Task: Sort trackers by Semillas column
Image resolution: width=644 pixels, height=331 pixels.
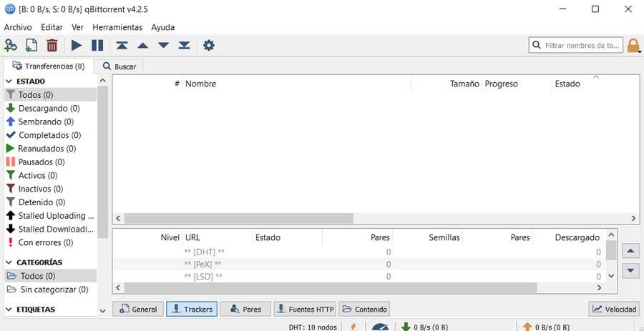Action: pos(427,237)
